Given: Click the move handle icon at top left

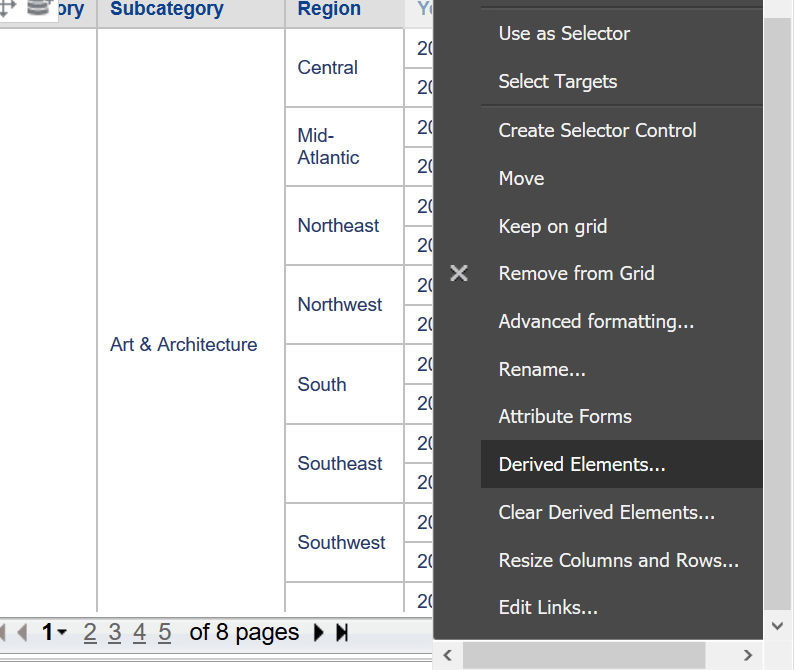Looking at the screenshot, I should (7, 8).
